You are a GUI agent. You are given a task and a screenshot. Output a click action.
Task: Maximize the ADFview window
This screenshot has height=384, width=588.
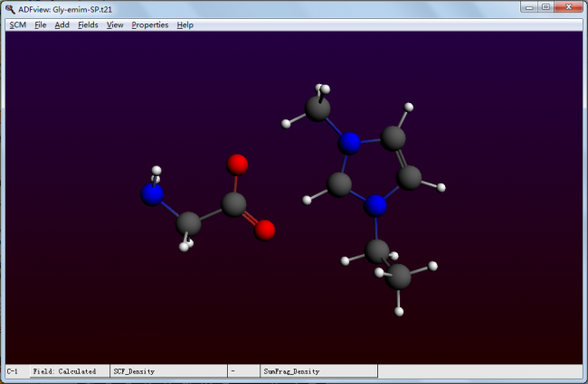546,7
